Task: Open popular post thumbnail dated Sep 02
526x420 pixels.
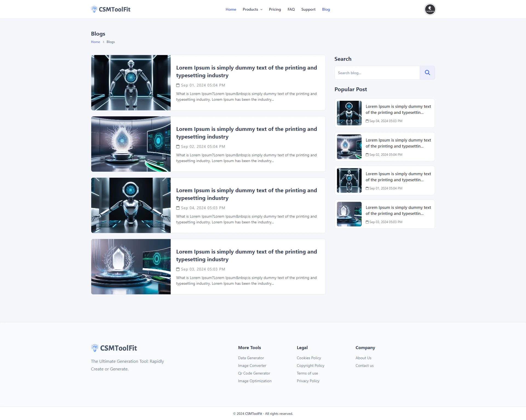Action: click(349, 147)
